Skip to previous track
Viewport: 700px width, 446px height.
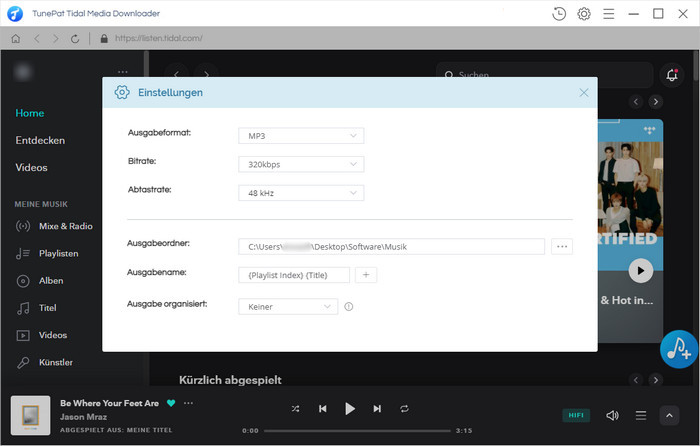[x=323, y=408]
